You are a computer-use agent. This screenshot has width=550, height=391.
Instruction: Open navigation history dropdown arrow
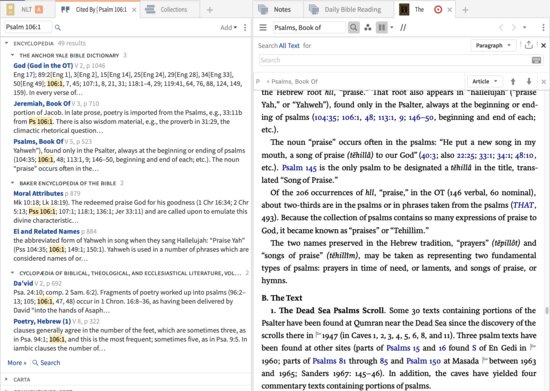[524, 27]
